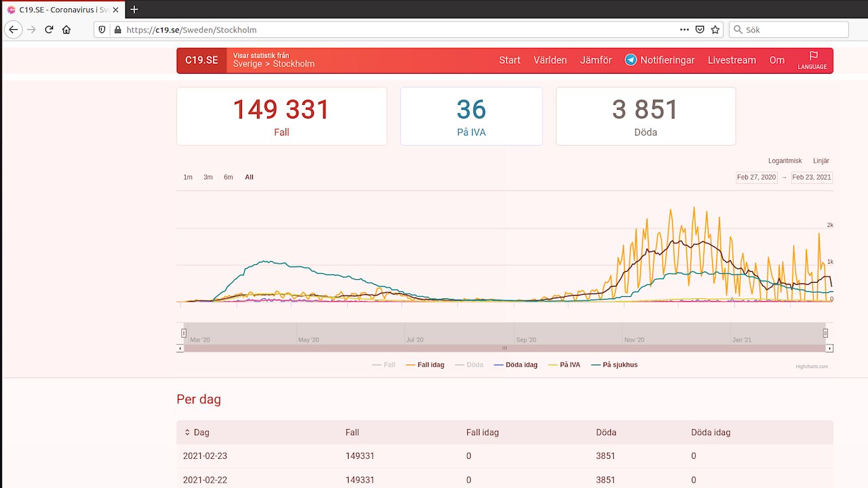The image size is (868, 488).
Task: Click Sverige in the breadcrumb
Action: click(247, 64)
